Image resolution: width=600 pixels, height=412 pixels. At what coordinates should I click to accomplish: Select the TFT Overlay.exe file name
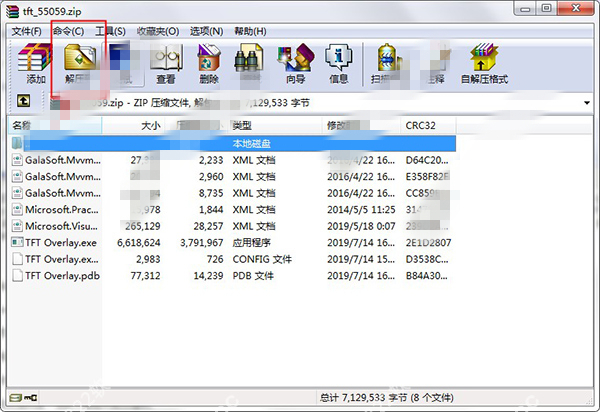[x=61, y=243]
